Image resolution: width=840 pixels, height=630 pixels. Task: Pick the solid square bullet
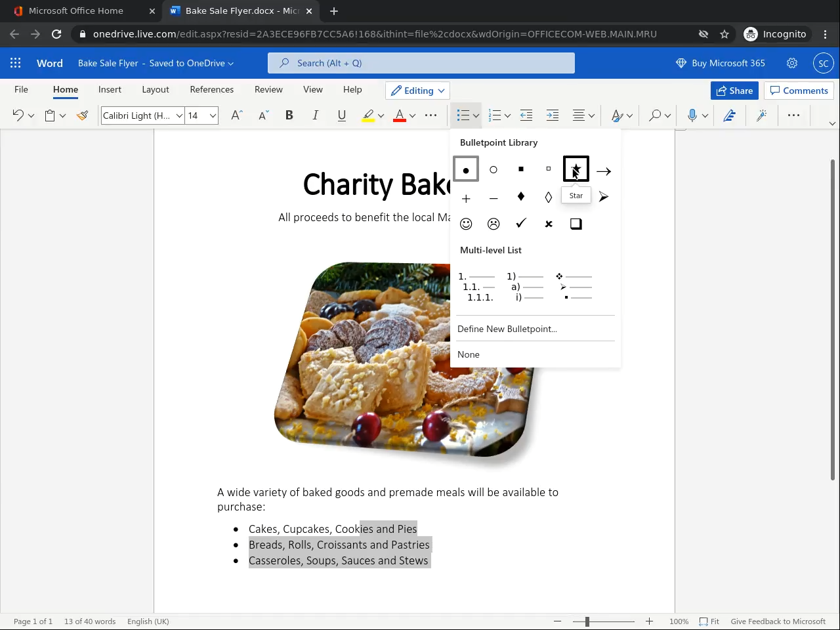521,170
